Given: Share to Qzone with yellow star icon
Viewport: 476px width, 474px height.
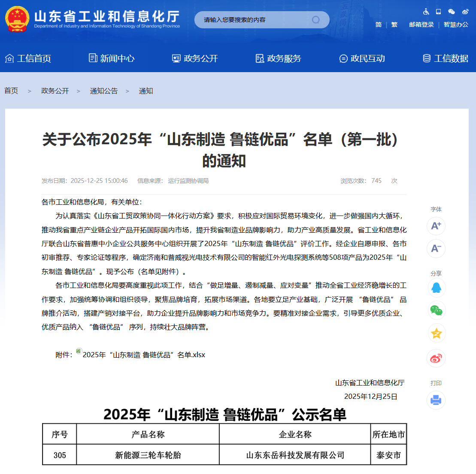Looking at the screenshot, I should pos(436,334).
